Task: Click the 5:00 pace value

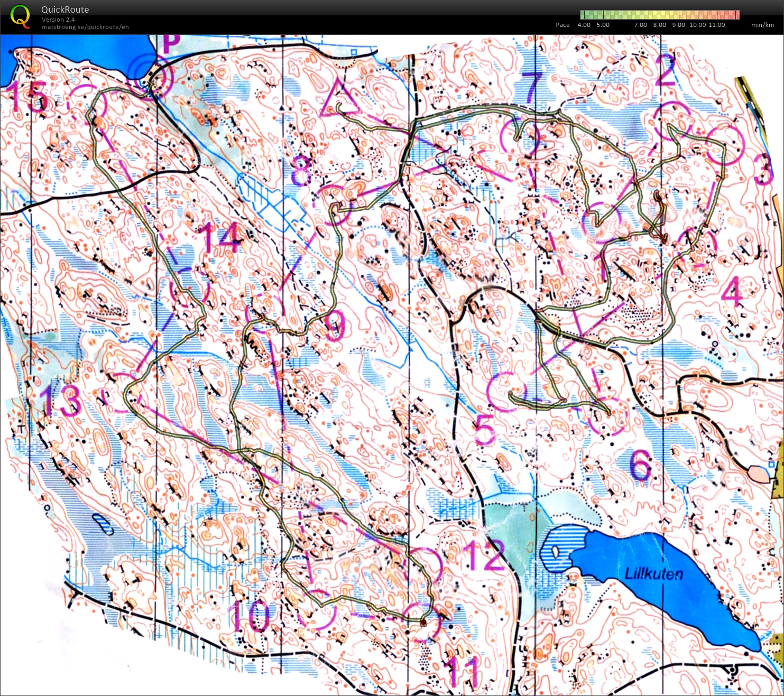Action: click(x=603, y=25)
